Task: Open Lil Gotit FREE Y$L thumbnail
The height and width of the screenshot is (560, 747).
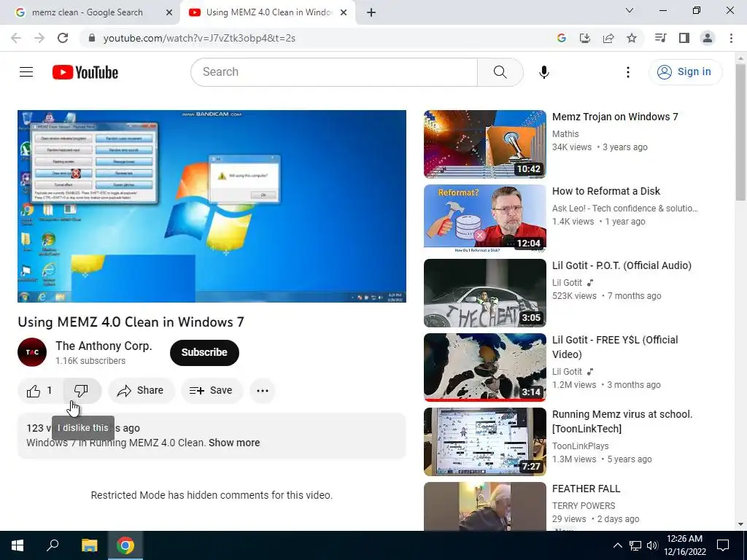Action: [x=485, y=367]
